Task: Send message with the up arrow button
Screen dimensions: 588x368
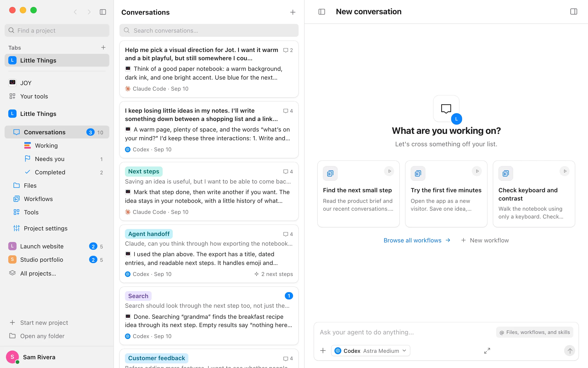Action: pos(570,351)
